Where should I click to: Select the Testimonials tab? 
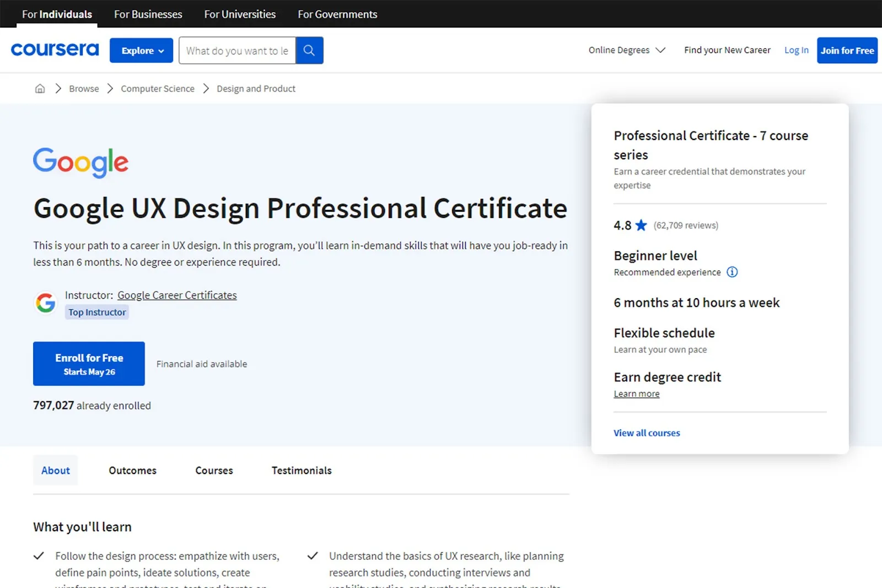pyautogui.click(x=302, y=470)
